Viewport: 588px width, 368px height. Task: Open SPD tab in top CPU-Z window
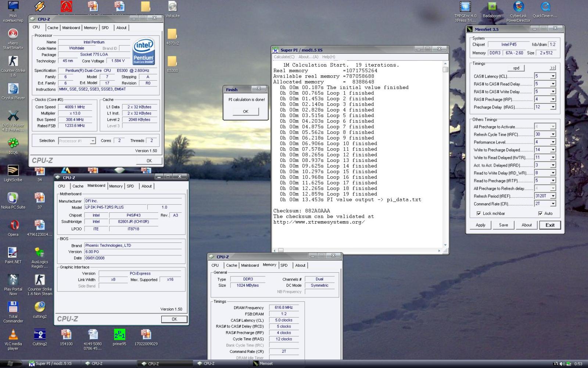[105, 28]
